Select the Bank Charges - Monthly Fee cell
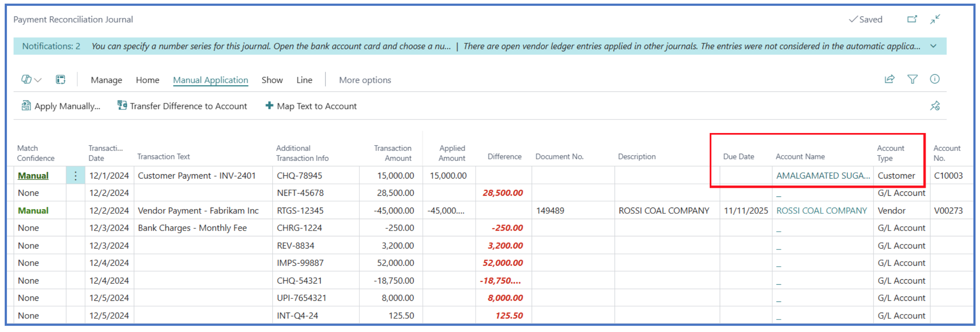Viewport: 980px width, 332px height. click(x=192, y=228)
